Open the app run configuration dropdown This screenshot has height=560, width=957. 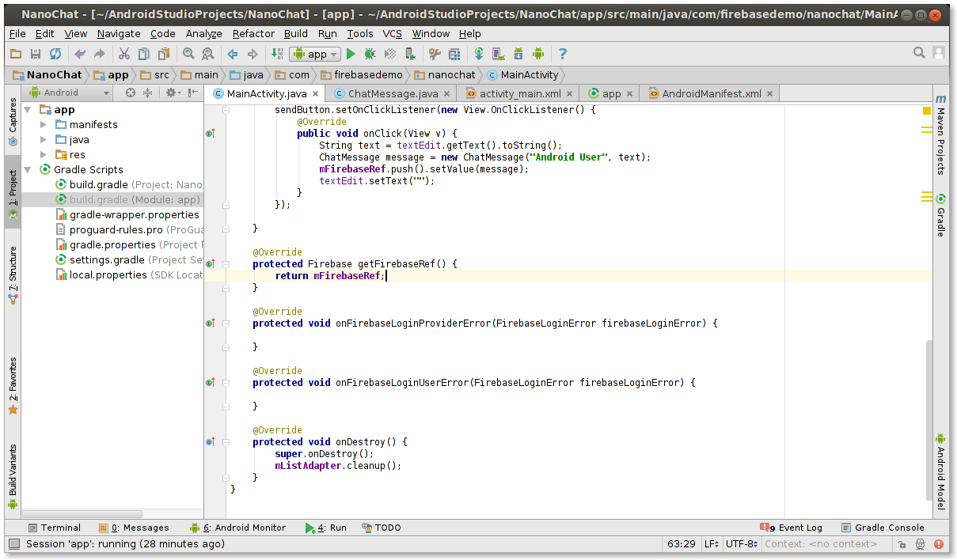click(315, 54)
